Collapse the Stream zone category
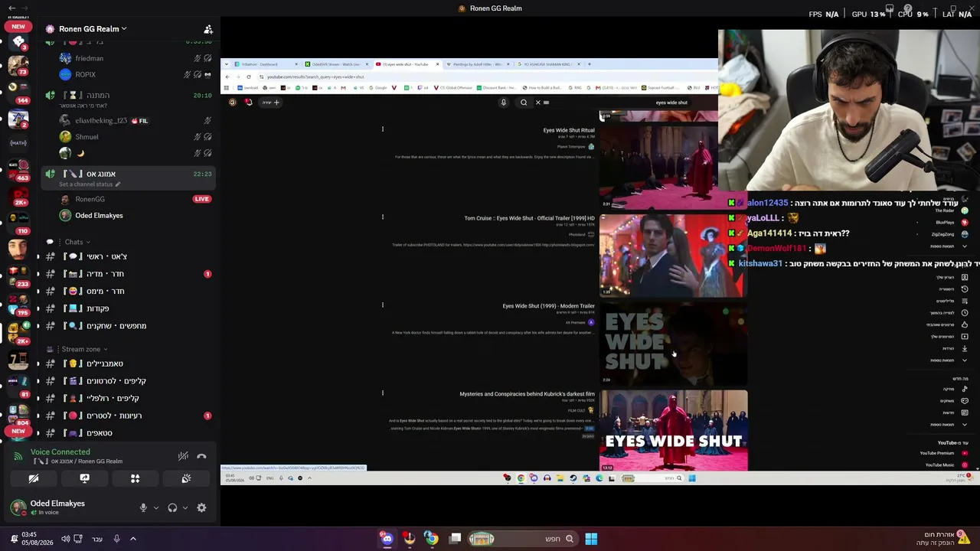 point(85,349)
